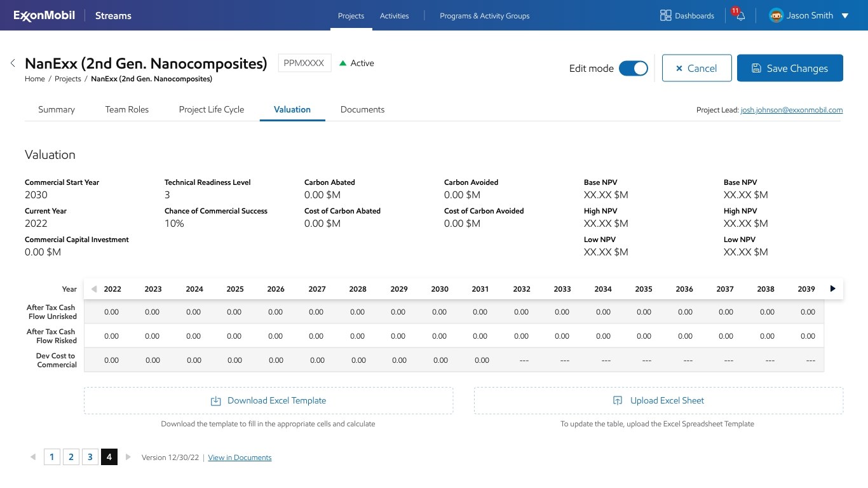Select the Valuation tab
Viewport: 868px width, 488px height.
[292, 109]
